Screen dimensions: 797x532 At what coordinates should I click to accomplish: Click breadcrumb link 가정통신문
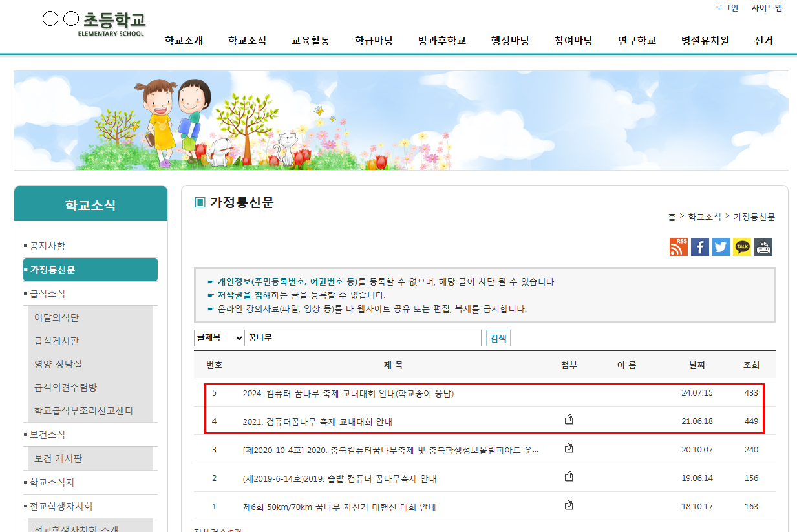coord(754,217)
